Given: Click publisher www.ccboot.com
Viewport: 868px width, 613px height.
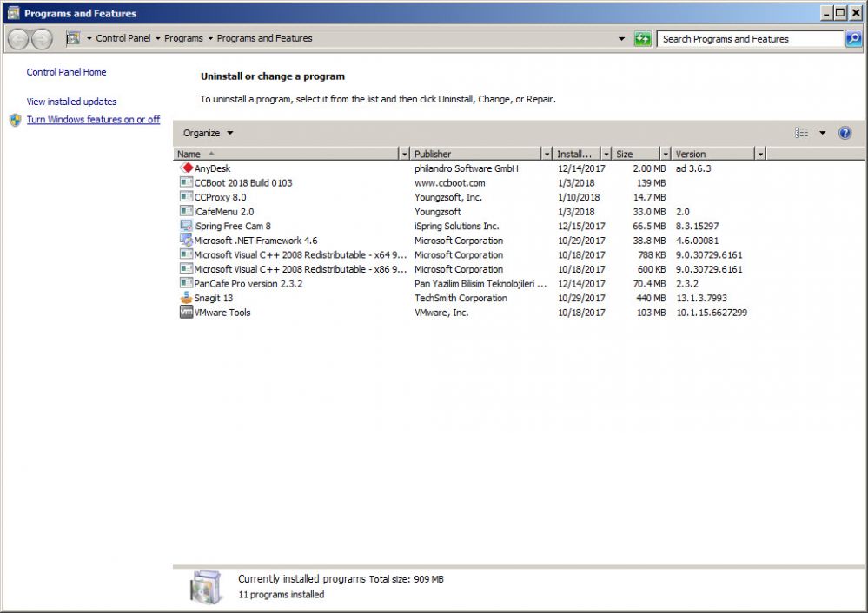Looking at the screenshot, I should [449, 182].
